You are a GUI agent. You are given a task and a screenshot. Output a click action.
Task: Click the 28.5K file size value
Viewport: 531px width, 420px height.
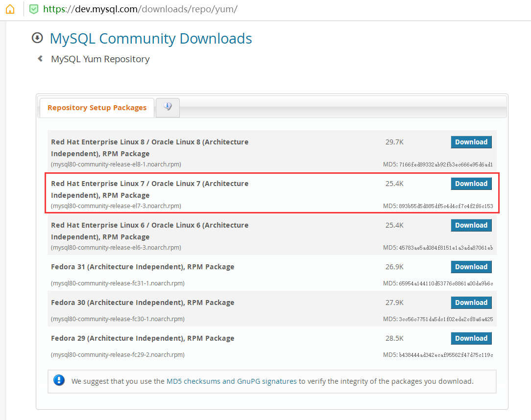tap(394, 338)
